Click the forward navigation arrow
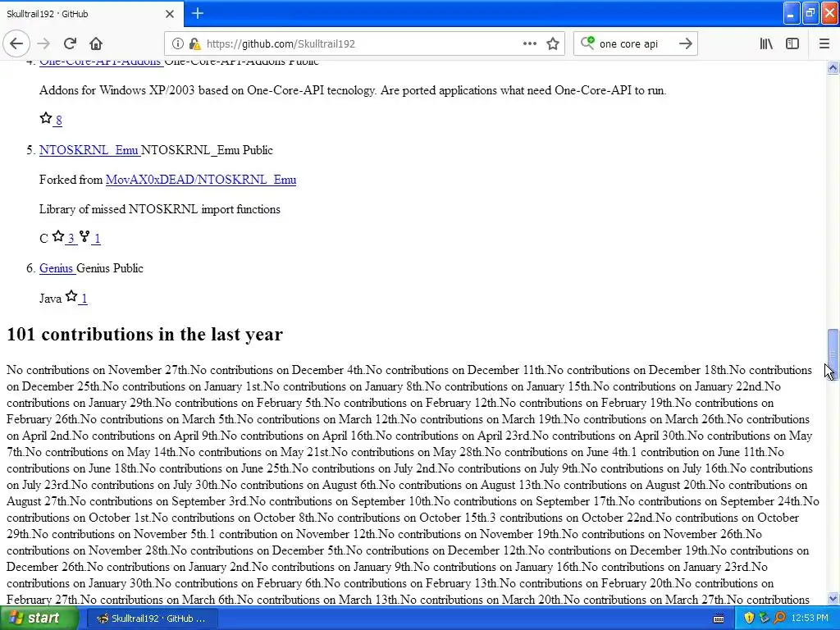Viewport: 840px width, 630px height. pyautogui.click(x=43, y=44)
